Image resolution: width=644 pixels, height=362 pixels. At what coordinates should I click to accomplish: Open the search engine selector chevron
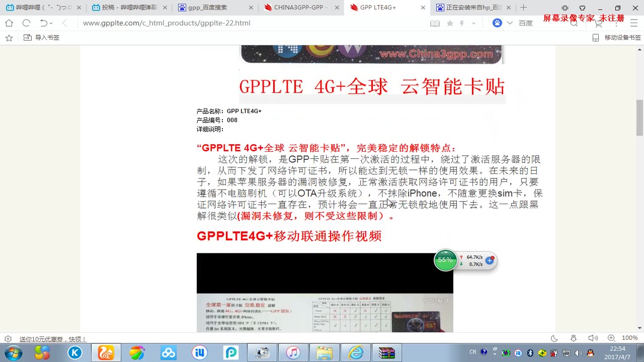510,23
